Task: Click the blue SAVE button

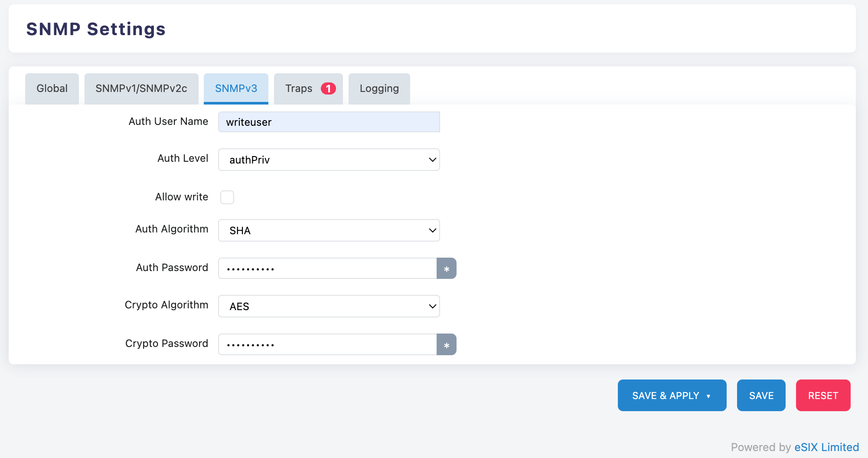Action: pos(761,396)
